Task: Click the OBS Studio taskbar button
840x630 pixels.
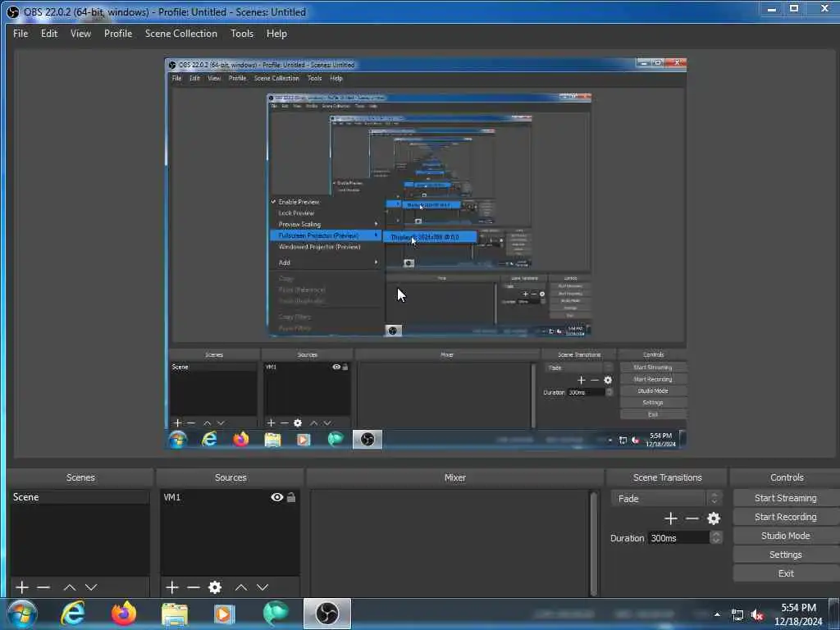Action: pos(326,614)
